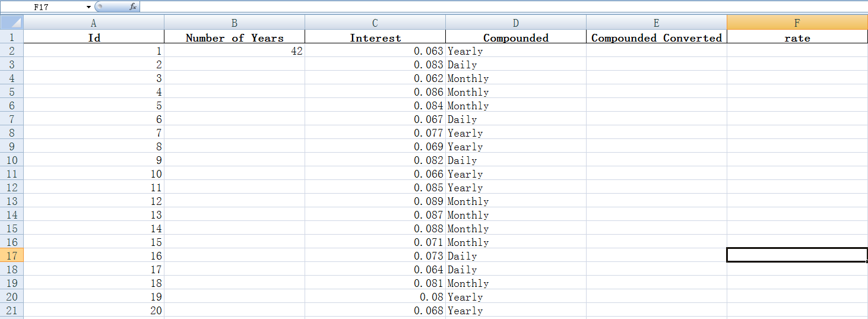Select interest cell 0.087
Image resolution: width=868 pixels, height=319 pixels.
pos(375,214)
